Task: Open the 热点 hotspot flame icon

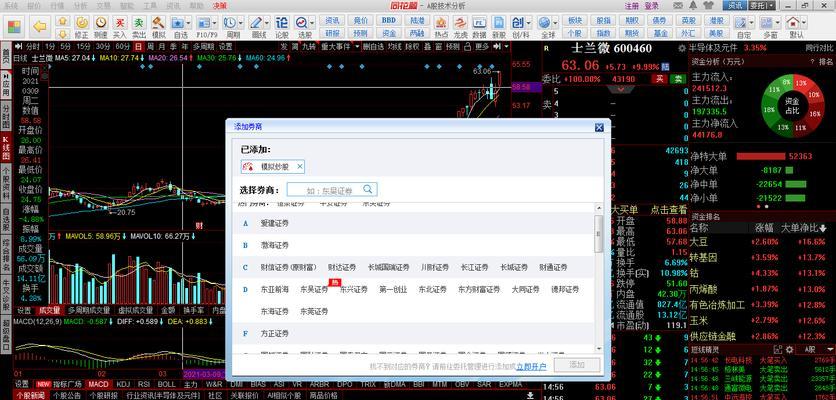Action: point(441,22)
